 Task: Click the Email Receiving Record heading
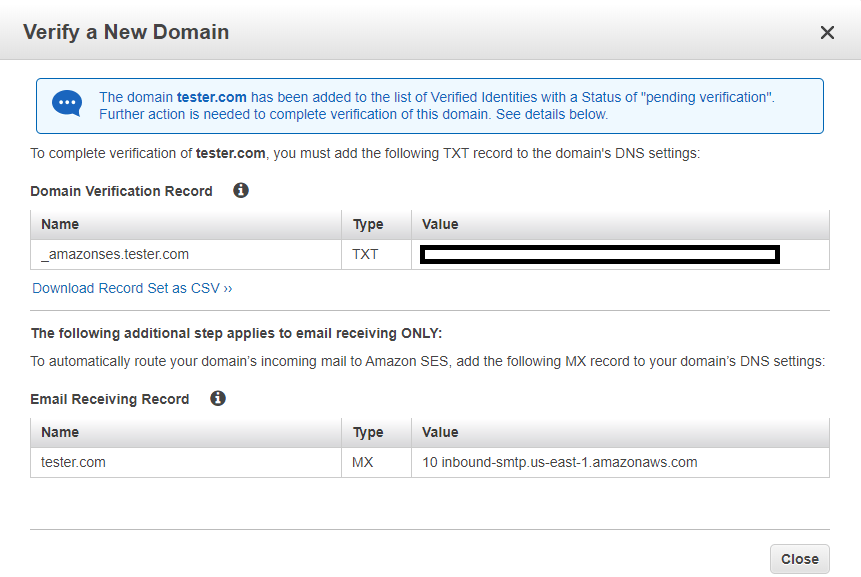(x=109, y=398)
